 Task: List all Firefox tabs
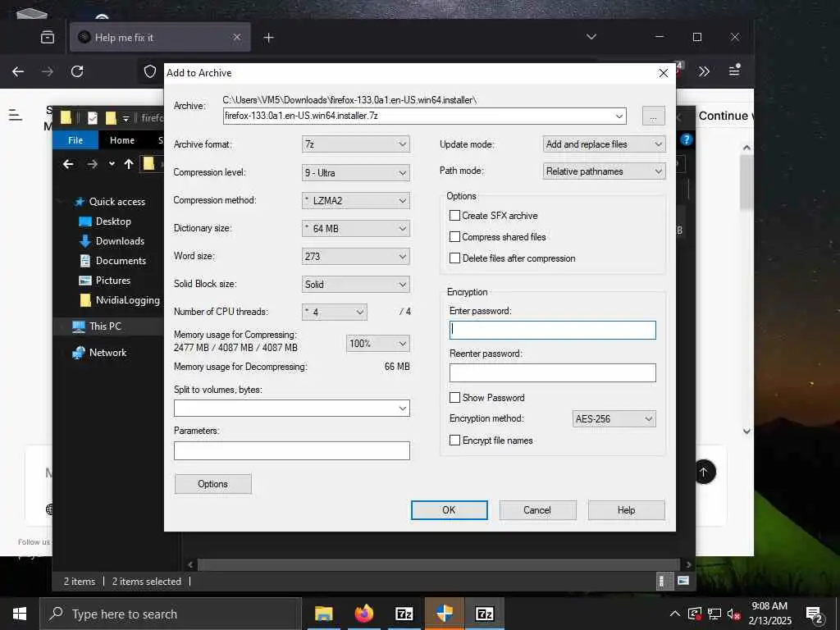(x=591, y=37)
